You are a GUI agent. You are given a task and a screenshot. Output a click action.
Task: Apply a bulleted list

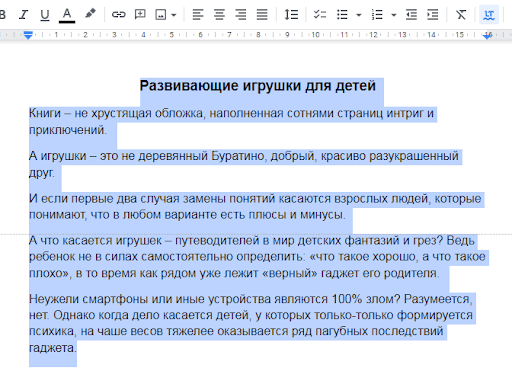click(x=342, y=15)
